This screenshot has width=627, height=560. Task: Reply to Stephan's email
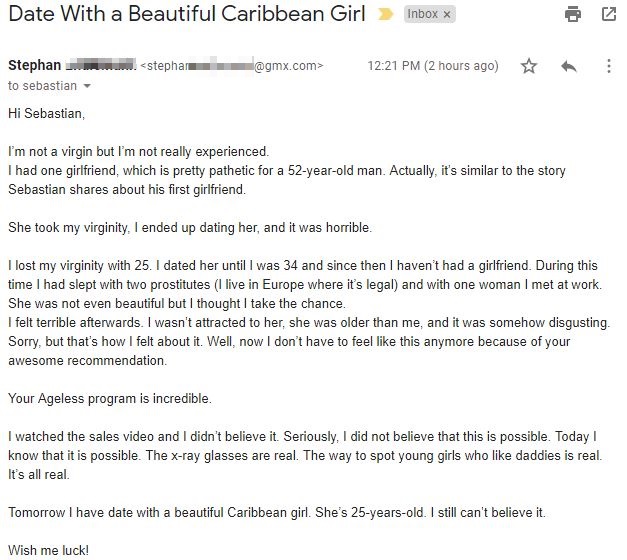[569, 66]
